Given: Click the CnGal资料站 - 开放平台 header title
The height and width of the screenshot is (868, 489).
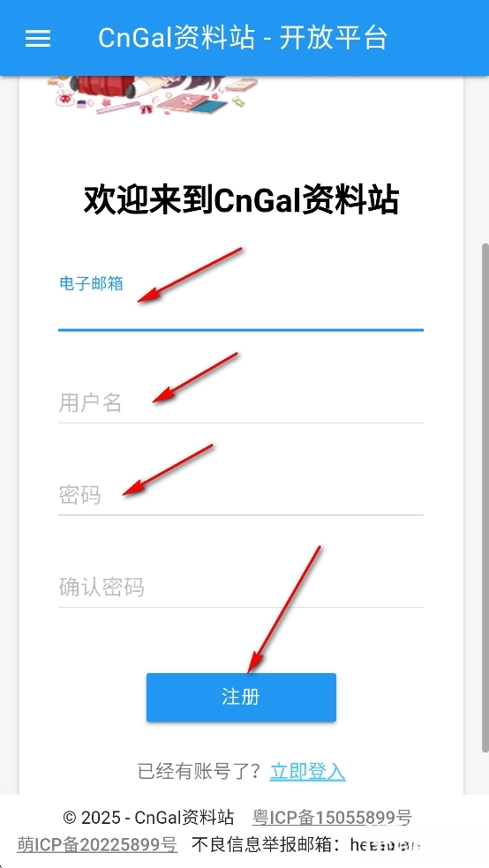Looking at the screenshot, I should 243,38.
